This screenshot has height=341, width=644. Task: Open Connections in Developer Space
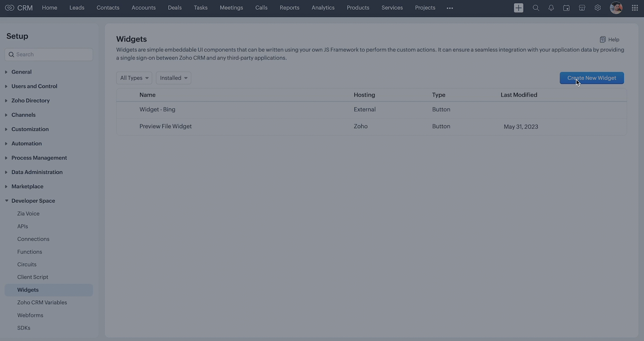(x=33, y=239)
